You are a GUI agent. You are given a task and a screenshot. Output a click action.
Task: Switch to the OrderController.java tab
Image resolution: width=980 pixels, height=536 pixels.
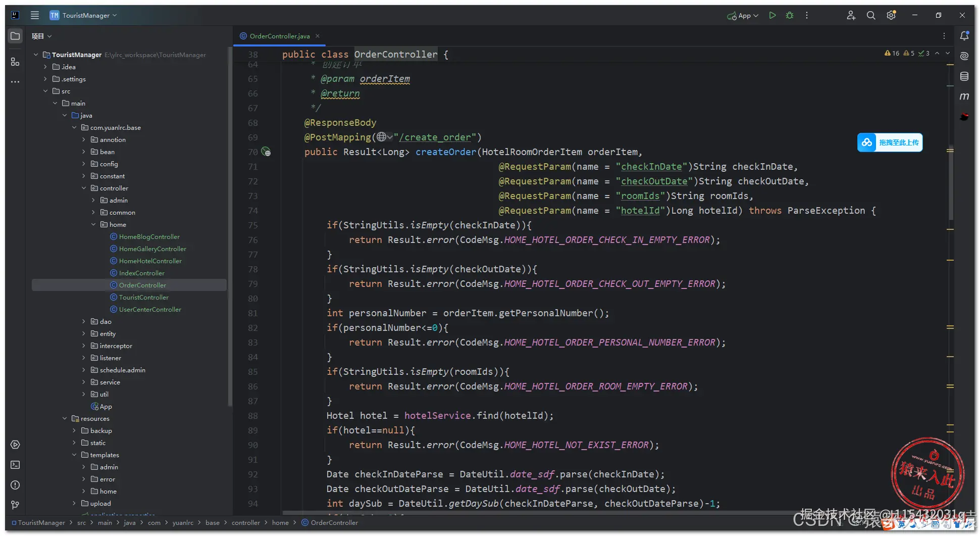(x=279, y=36)
